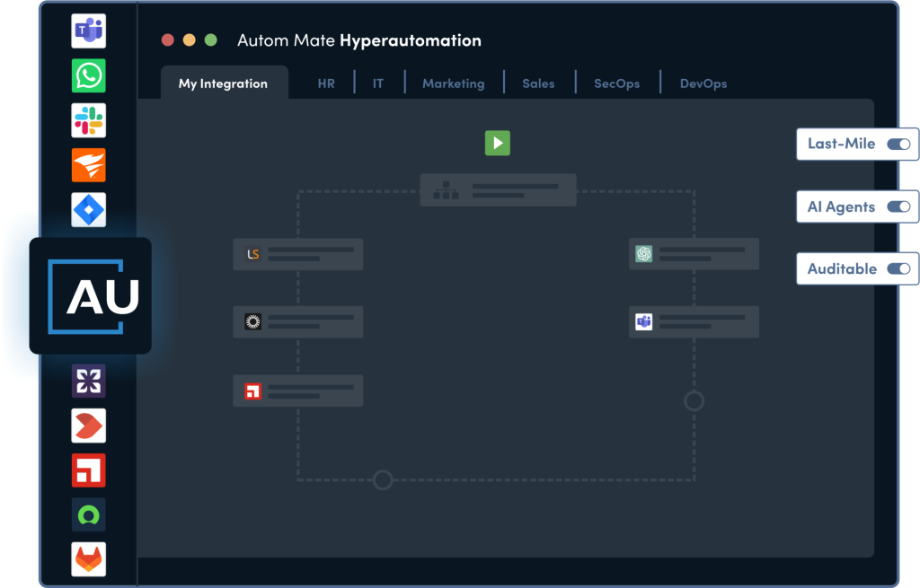Open the IT tab

click(x=378, y=83)
